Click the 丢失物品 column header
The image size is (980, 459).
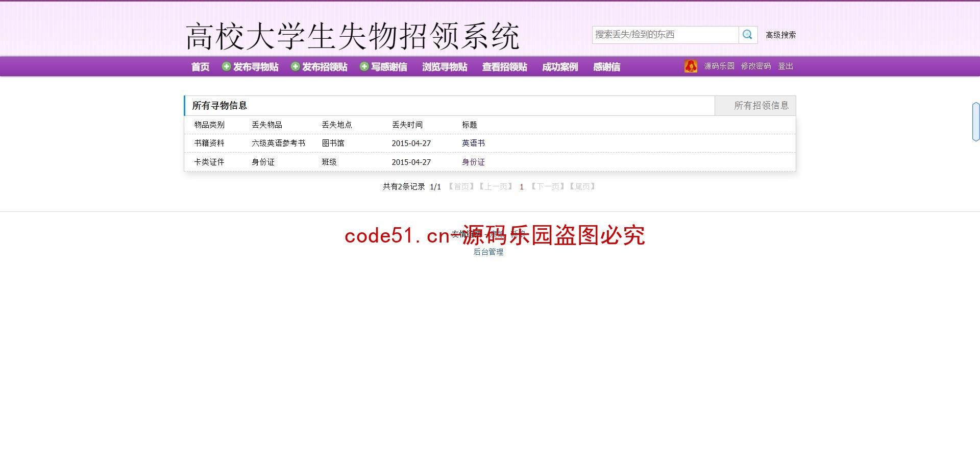[x=267, y=125]
